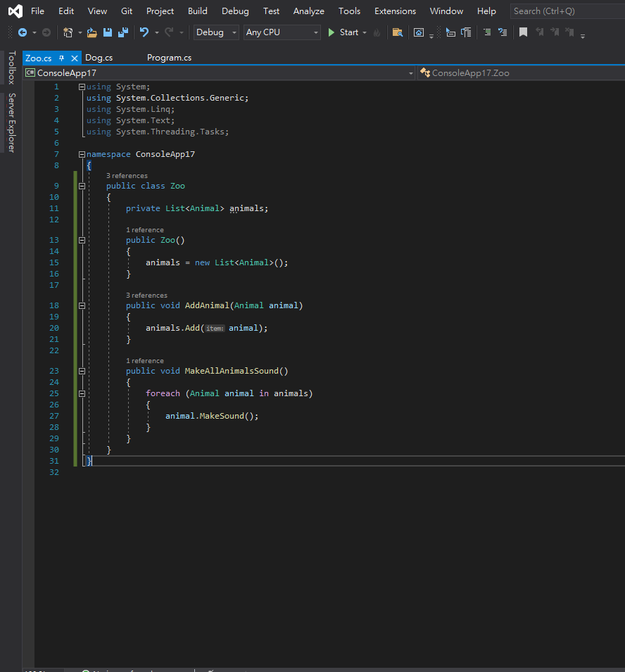The width and height of the screenshot is (625, 672).
Task: Collapse the Zoo class outlining region
Action: click(x=82, y=186)
